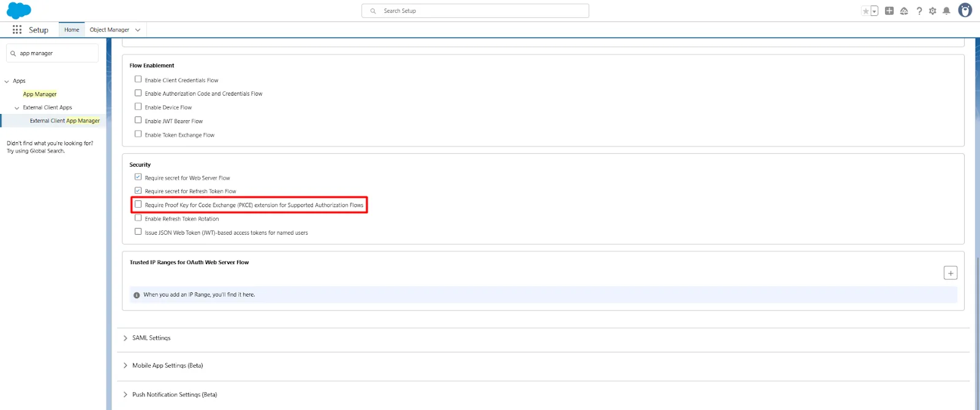
Task: Open the Favorites list dropdown arrow
Action: [874, 11]
